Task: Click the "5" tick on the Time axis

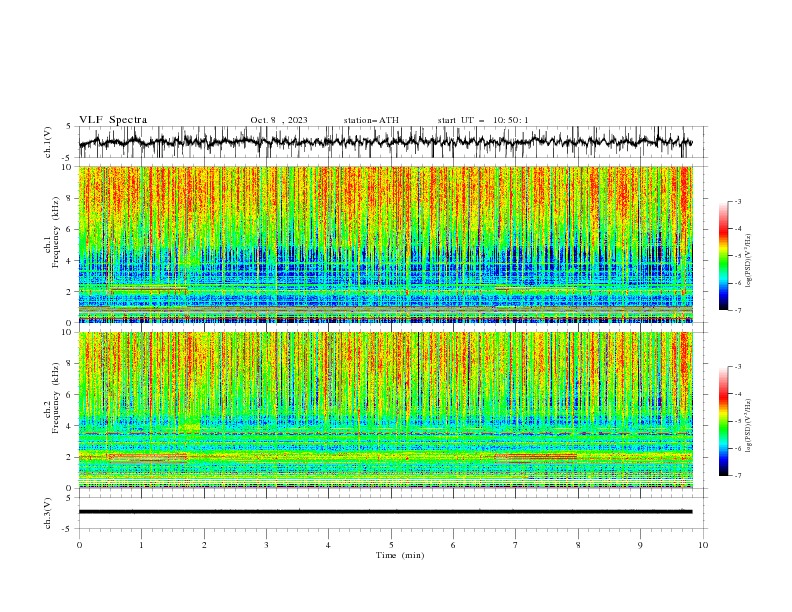Action: [x=391, y=545]
